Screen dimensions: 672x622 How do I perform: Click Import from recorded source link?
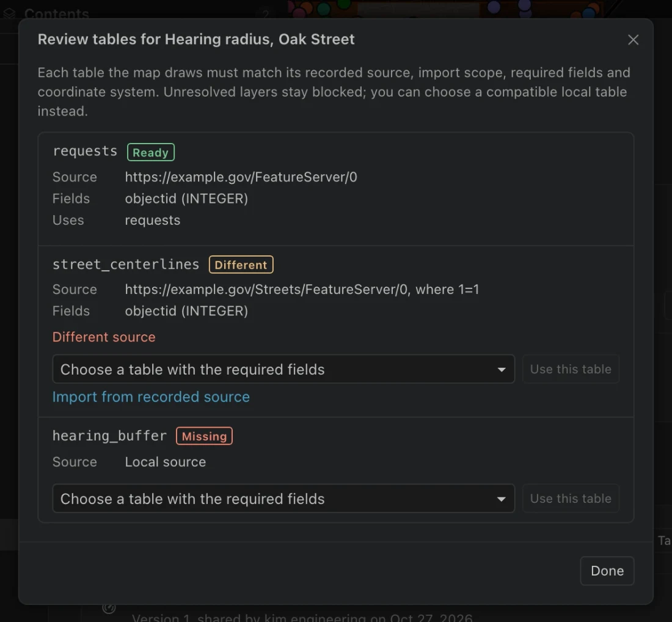click(x=151, y=397)
